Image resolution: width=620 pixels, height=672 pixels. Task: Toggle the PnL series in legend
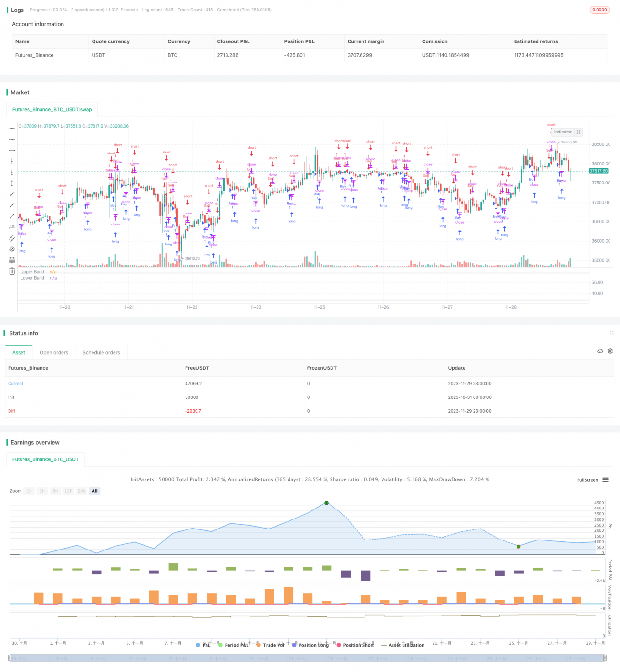(x=204, y=645)
